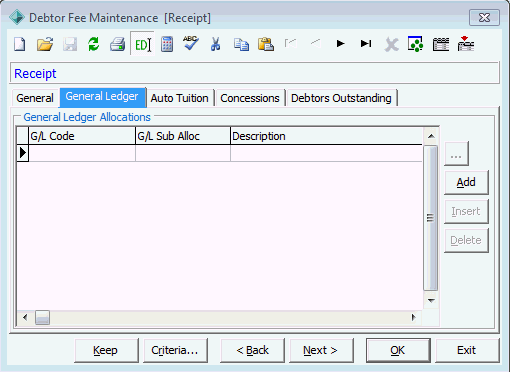Click the horizontal scroll right arrow

coord(414,317)
